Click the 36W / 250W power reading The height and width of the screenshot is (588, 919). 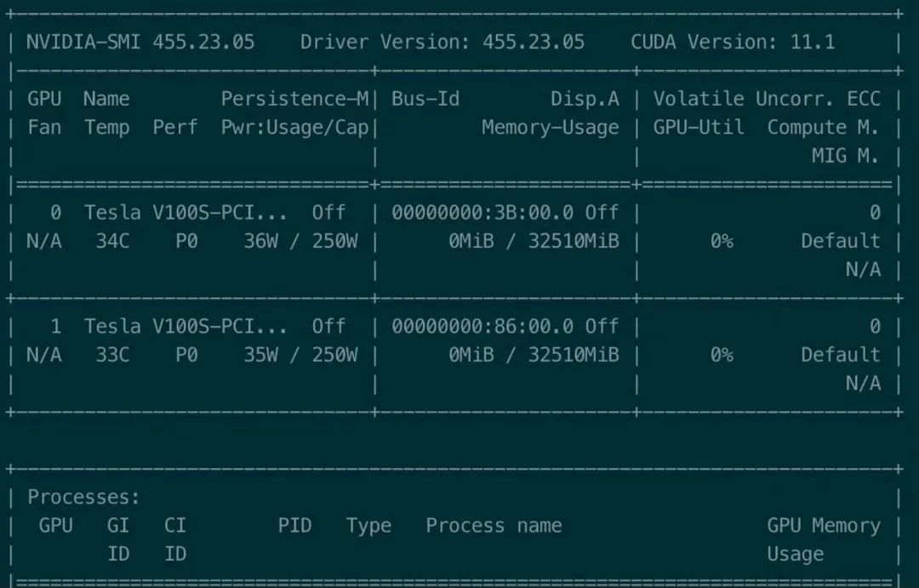300,242
